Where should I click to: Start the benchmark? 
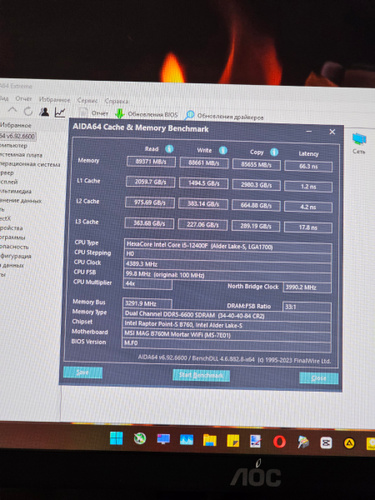(201, 375)
